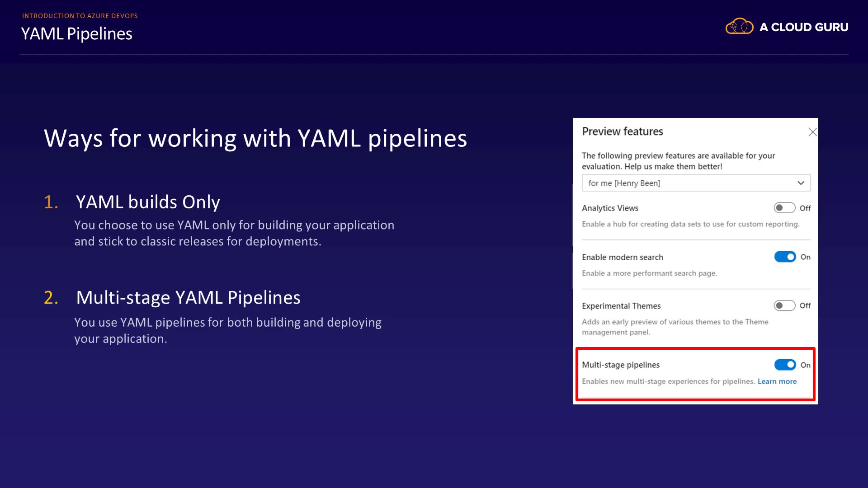Switch off Multi-stage pipelines toggle
This screenshot has height=488, width=868.
pos(785,365)
